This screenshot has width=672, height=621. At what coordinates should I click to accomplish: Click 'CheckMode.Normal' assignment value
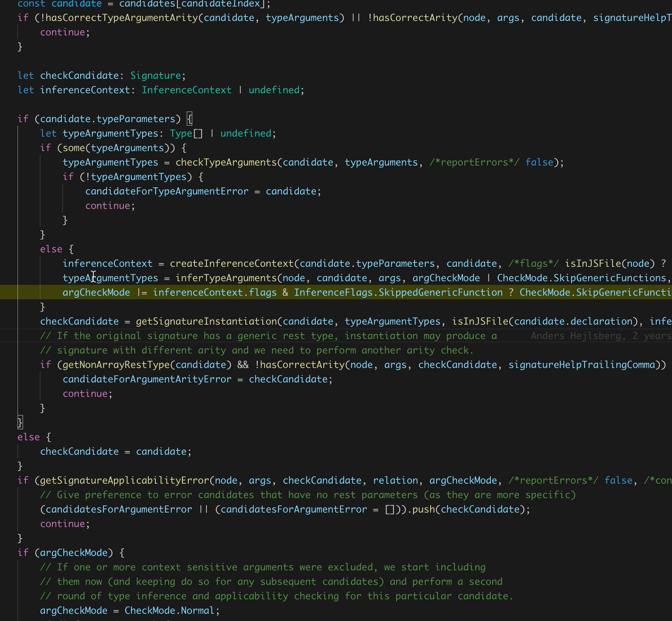170,611
